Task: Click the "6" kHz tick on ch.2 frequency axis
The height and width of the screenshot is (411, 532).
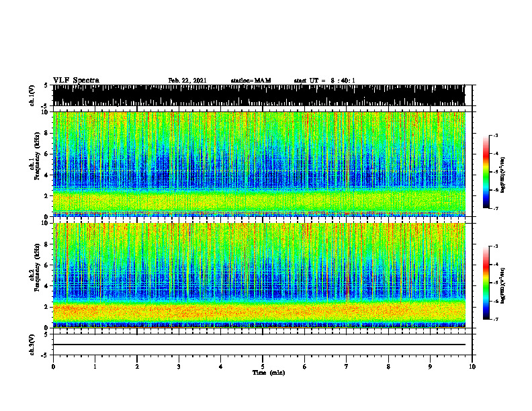Action: (x=46, y=265)
